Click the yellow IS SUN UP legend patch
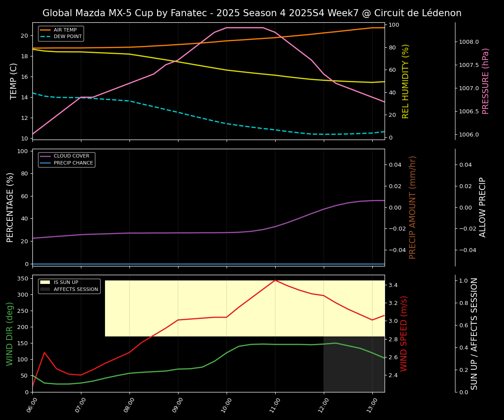Viewport: 504px width, 420px height. click(45, 282)
